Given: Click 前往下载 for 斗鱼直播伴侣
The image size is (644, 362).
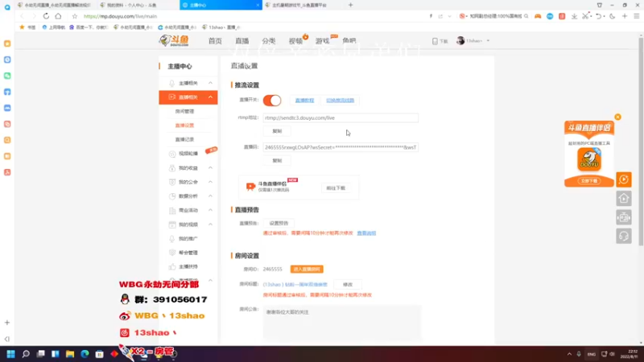Looking at the screenshot, I should click(x=336, y=188).
